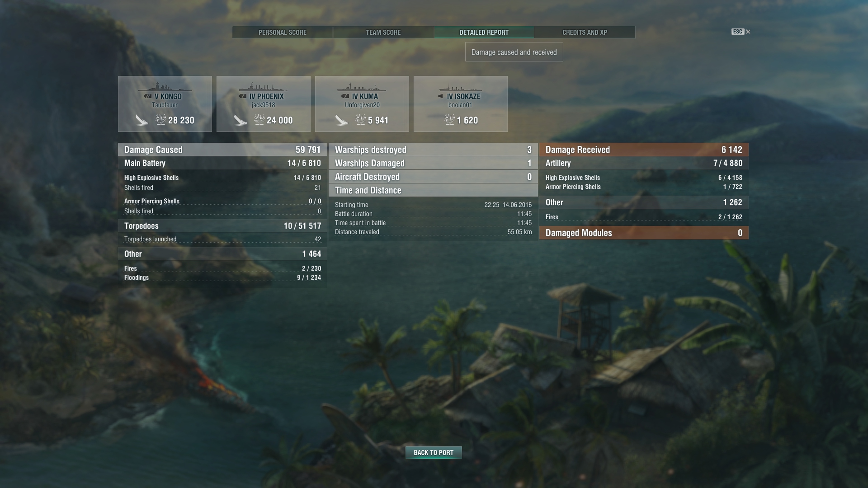Select the IV Kuma ship card
868x488 pixels.
(x=362, y=104)
